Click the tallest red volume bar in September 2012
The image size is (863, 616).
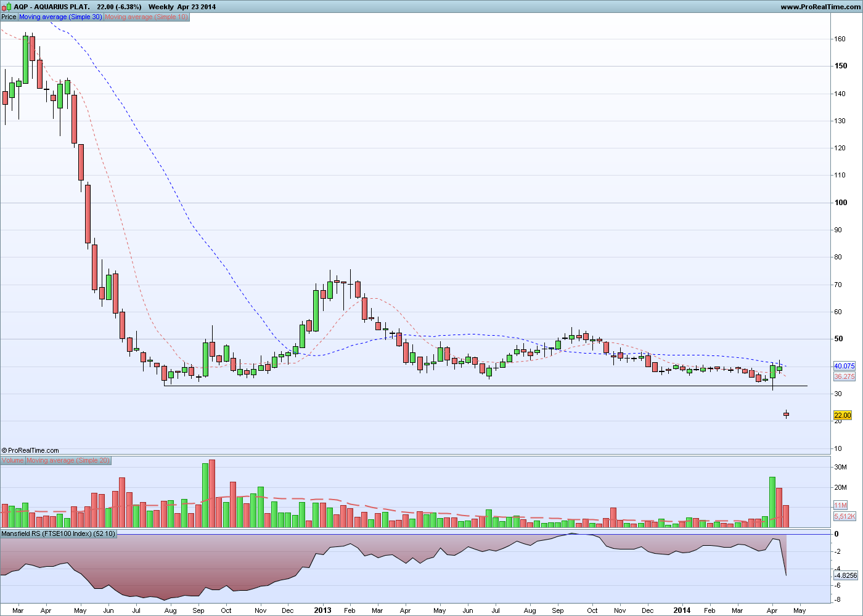pyautogui.click(x=212, y=493)
